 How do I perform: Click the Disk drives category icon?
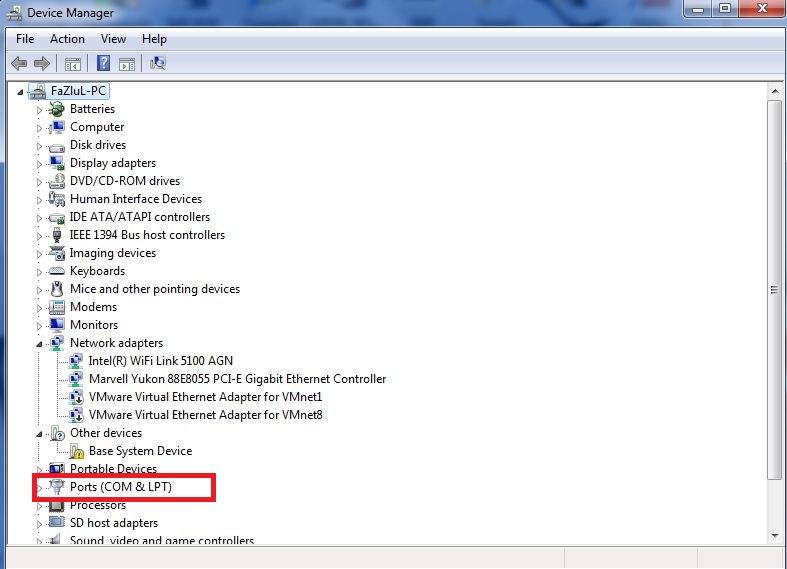tap(57, 146)
